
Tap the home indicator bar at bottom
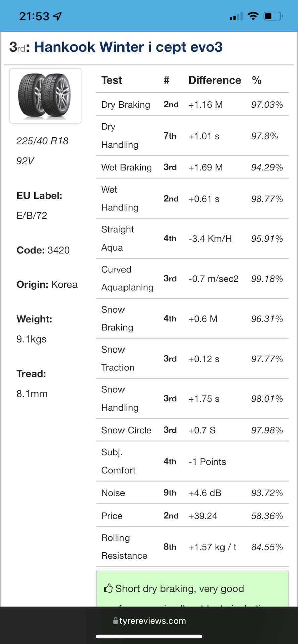(x=149, y=636)
